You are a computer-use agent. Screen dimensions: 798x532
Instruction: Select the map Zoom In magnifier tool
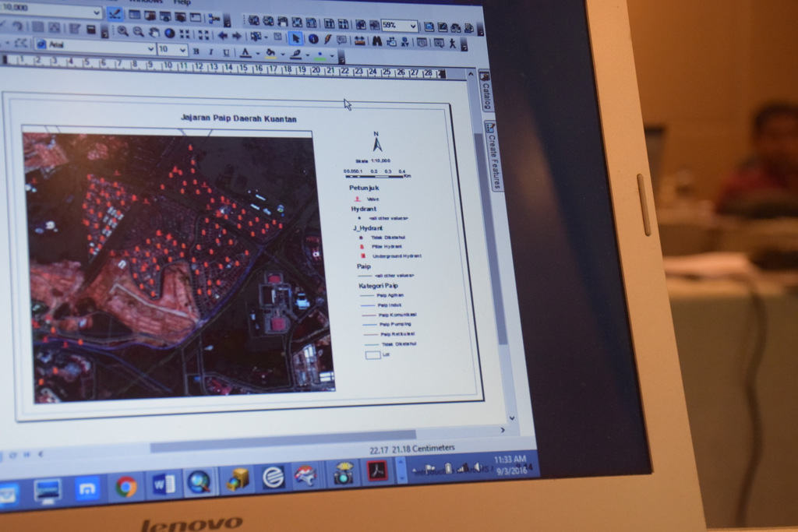[x=122, y=31]
